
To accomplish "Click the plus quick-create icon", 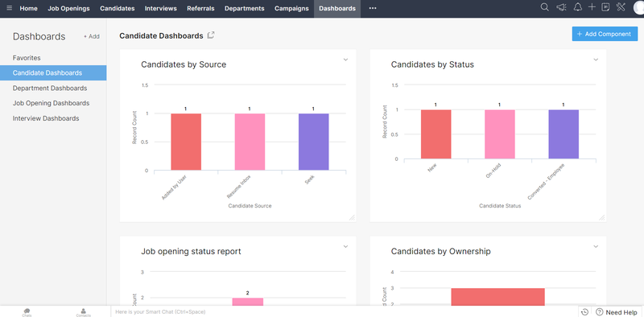I will point(592,7).
